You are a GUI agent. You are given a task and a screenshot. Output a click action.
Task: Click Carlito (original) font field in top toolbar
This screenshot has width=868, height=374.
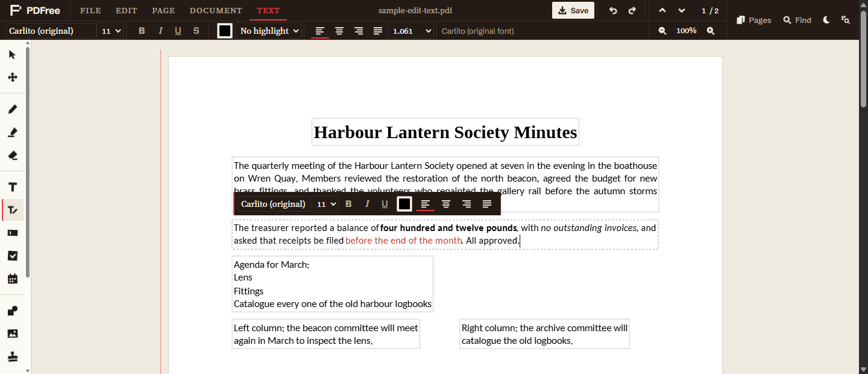click(x=51, y=31)
